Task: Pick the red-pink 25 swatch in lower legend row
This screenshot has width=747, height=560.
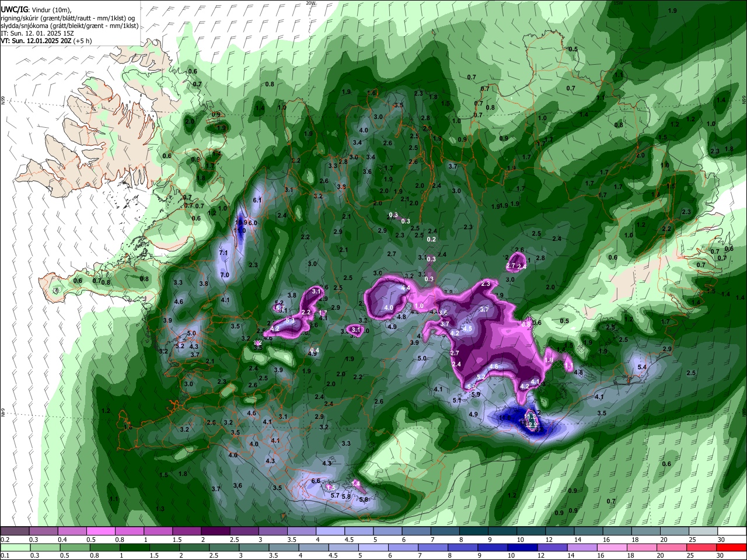Action: tap(702, 547)
